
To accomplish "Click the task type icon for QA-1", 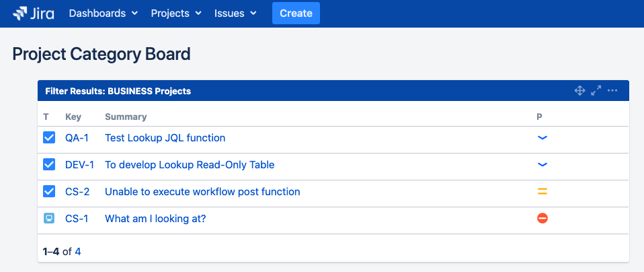I will click(x=48, y=138).
